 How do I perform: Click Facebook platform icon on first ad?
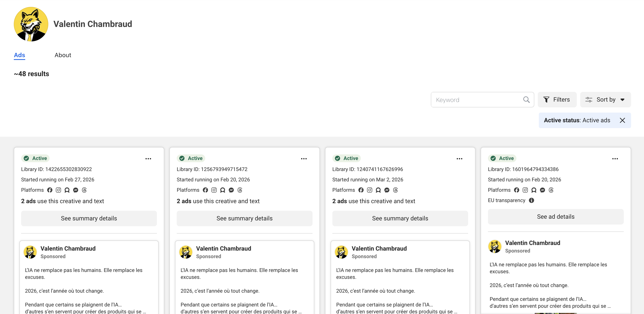50,190
